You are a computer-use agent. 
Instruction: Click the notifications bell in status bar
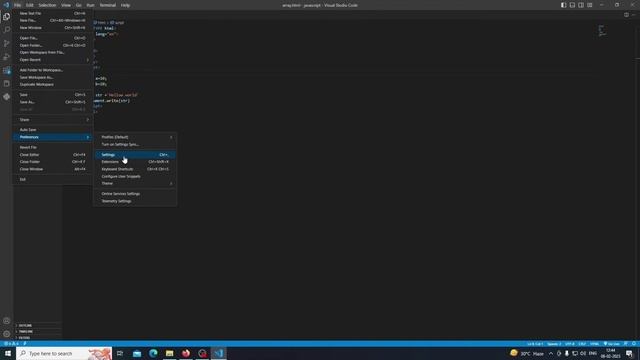click(634, 344)
